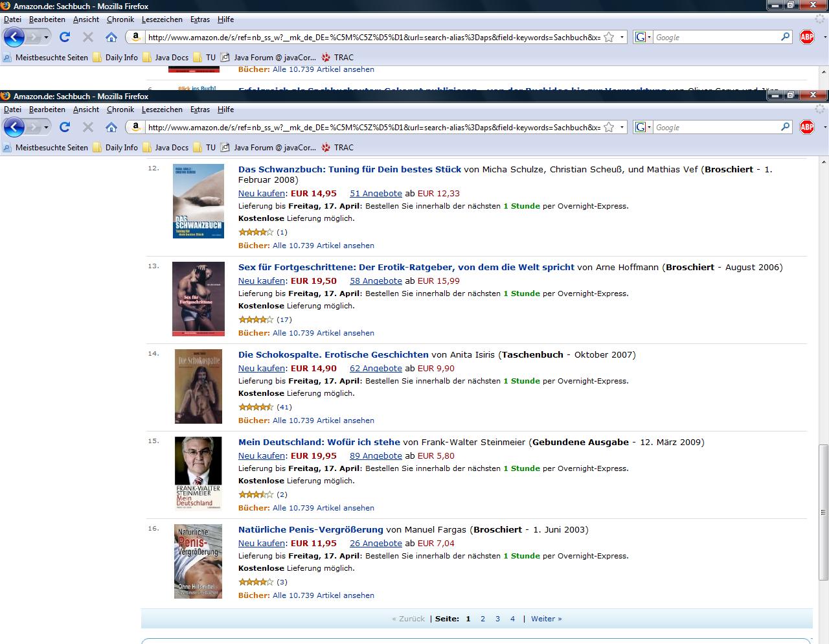Click the 89 Angebote link
Screen dimensions: 829x644
pos(376,455)
